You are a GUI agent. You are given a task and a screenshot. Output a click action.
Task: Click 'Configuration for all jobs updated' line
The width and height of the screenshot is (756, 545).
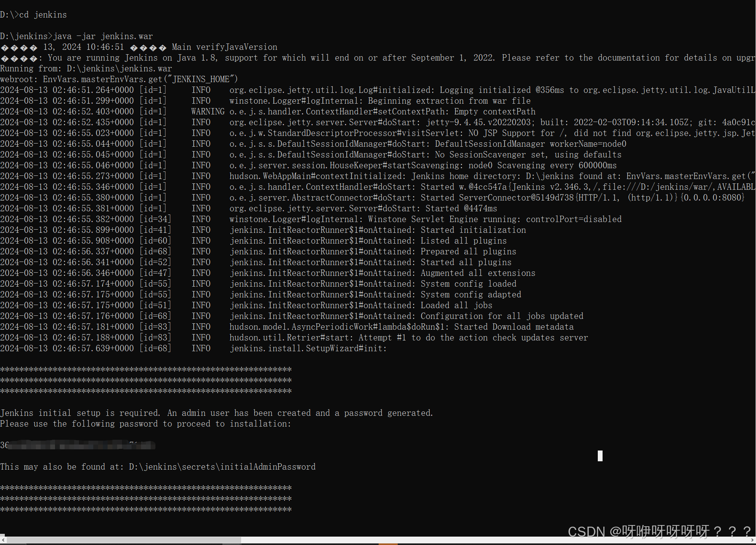pyautogui.click(x=292, y=316)
